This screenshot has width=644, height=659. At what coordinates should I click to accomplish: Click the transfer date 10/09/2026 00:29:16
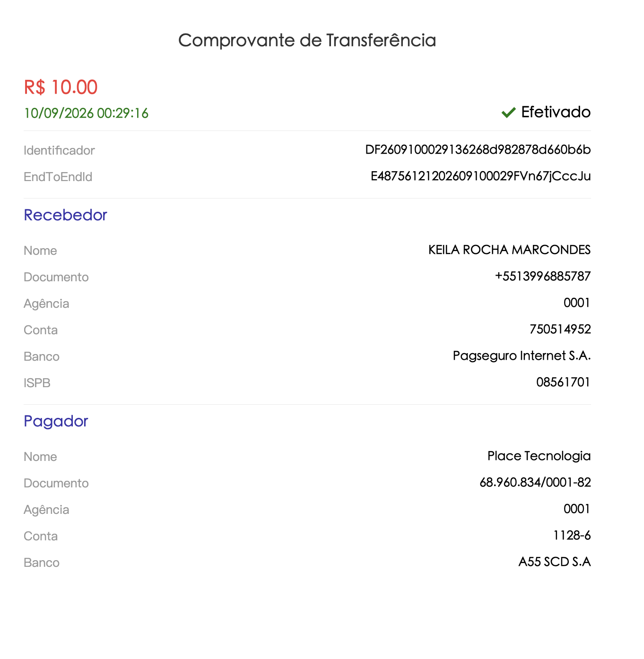86,113
